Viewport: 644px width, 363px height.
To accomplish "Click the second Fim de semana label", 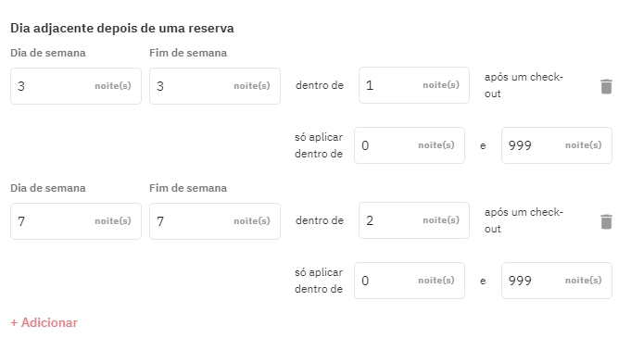I will [x=188, y=188].
